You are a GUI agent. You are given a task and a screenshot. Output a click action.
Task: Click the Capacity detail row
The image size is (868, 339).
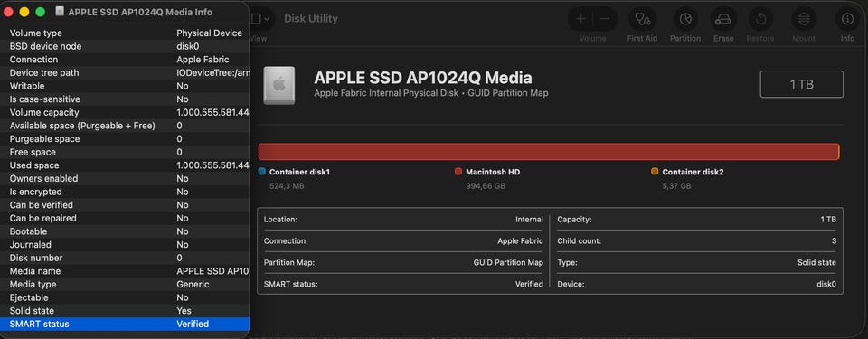click(x=696, y=220)
